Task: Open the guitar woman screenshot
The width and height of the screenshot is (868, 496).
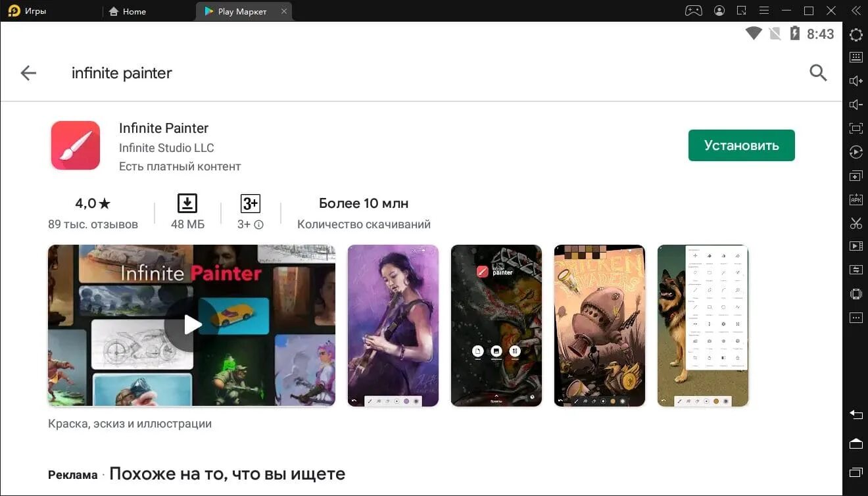Action: click(393, 326)
